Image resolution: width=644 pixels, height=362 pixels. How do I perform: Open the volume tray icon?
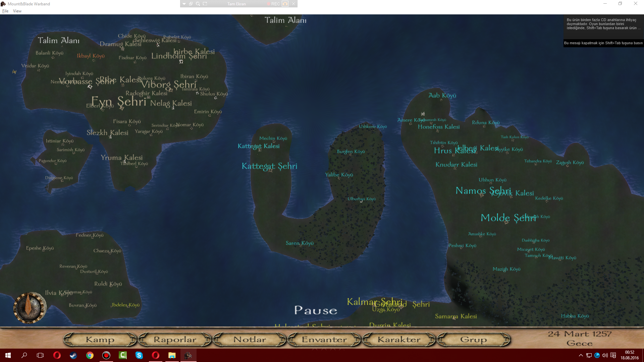[x=605, y=355]
